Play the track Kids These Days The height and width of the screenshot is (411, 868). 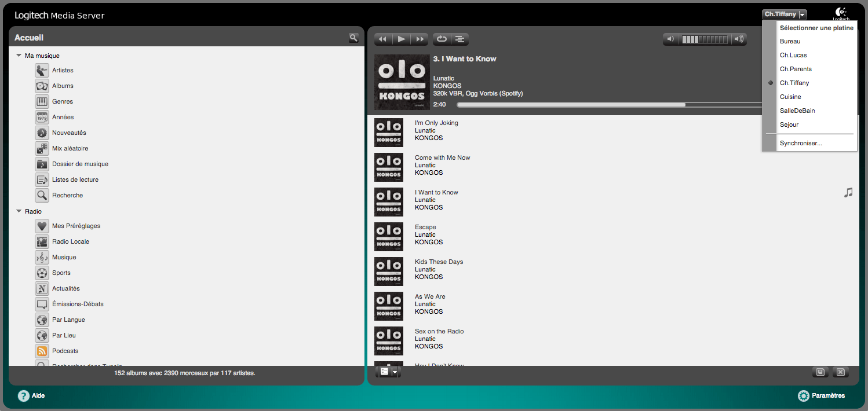[x=439, y=262]
